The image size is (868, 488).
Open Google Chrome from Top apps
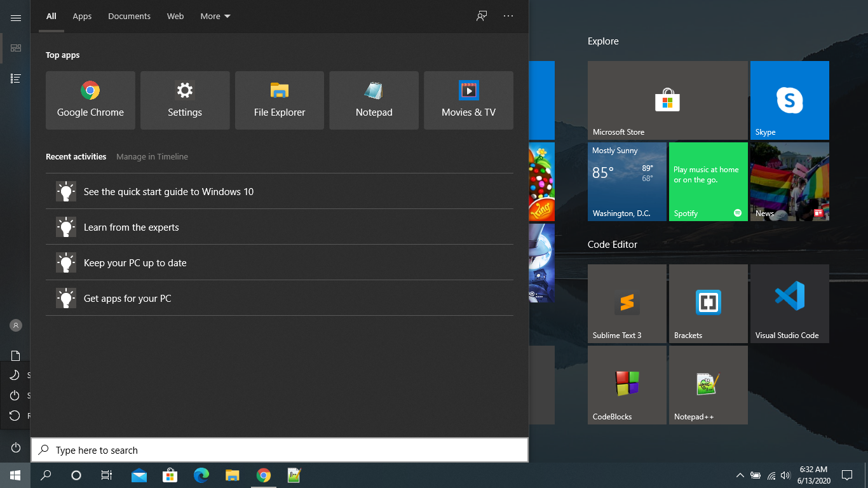(90, 100)
